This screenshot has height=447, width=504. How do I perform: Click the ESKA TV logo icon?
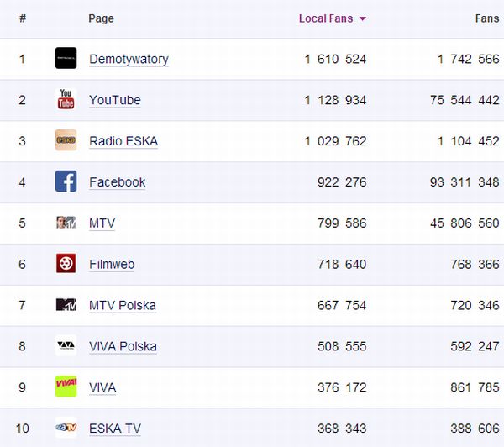(66, 428)
